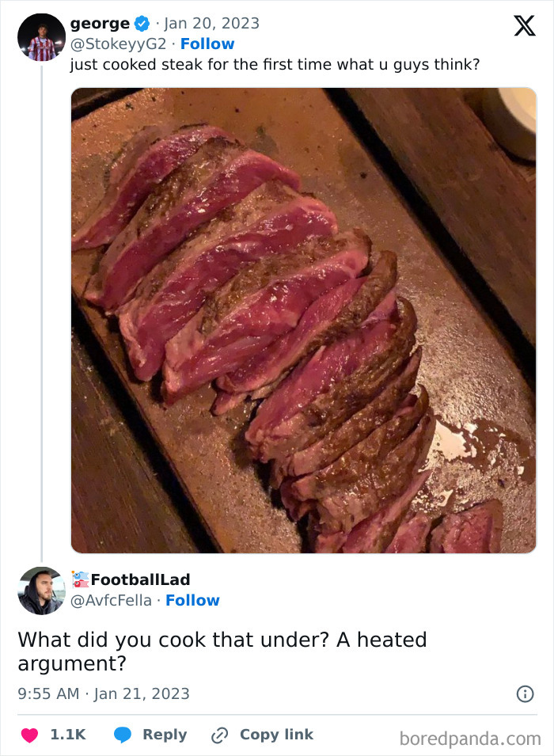Screen dimensions: 554x756
Task: Open the boredpanda.com watermark link
Action: [x=470, y=736]
